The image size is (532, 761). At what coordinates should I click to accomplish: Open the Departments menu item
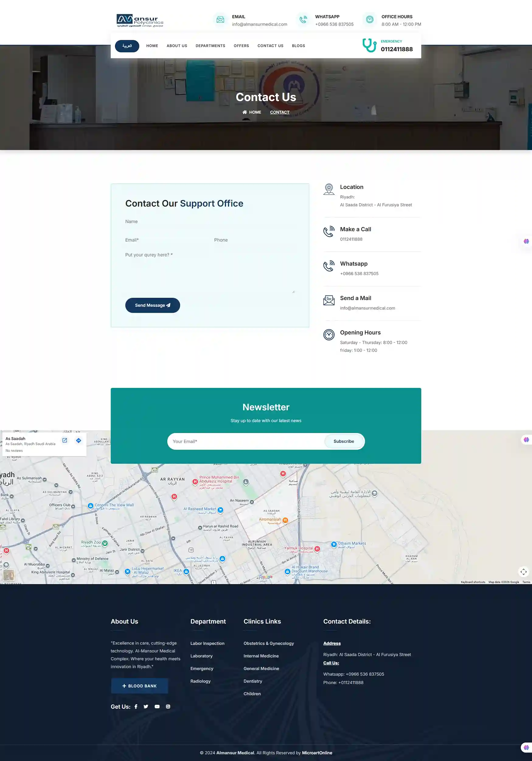pyautogui.click(x=210, y=46)
